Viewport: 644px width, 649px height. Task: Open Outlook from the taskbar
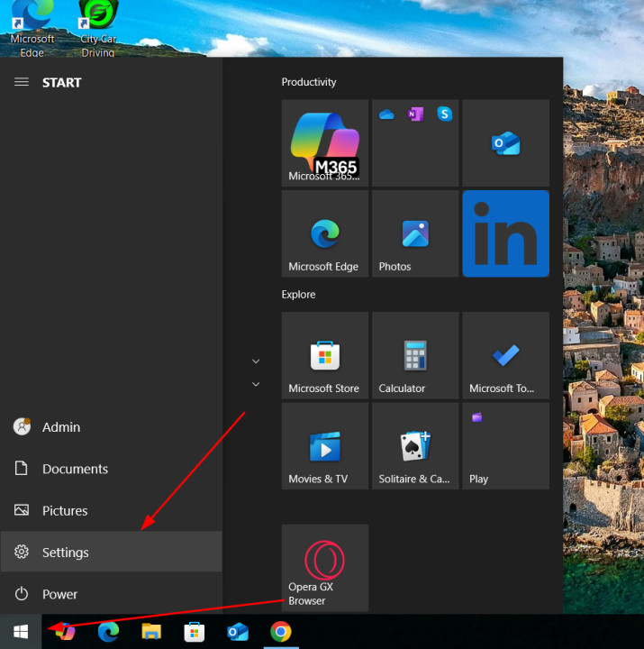238,632
